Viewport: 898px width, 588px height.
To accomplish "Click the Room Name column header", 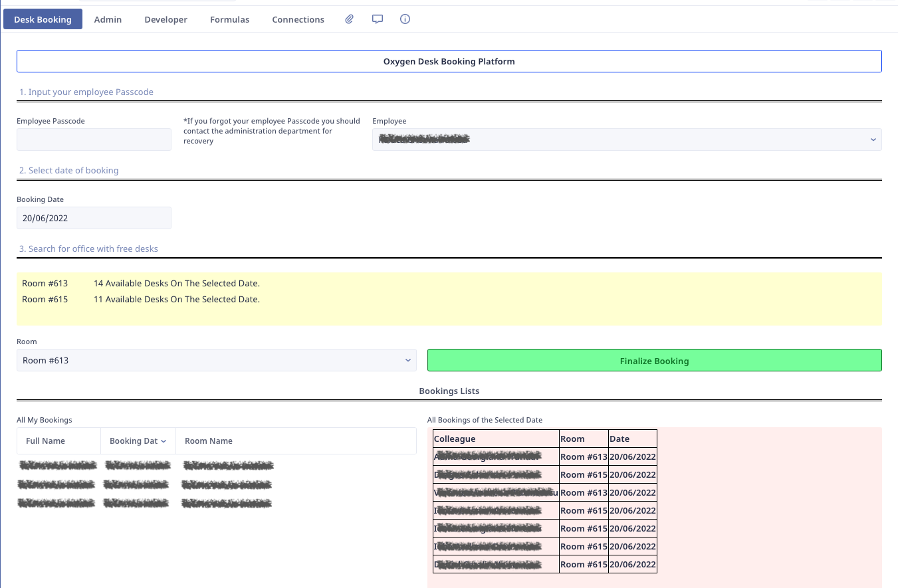I will (x=296, y=441).
